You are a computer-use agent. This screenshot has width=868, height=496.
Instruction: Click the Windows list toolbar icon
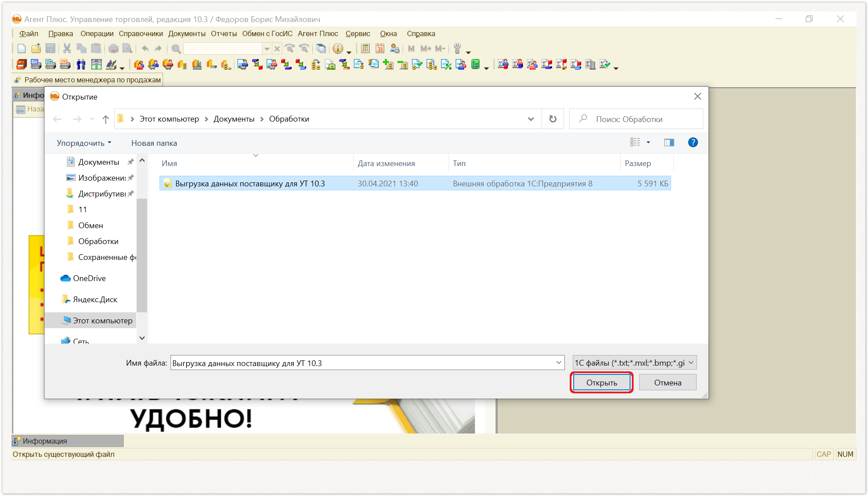[321, 48]
